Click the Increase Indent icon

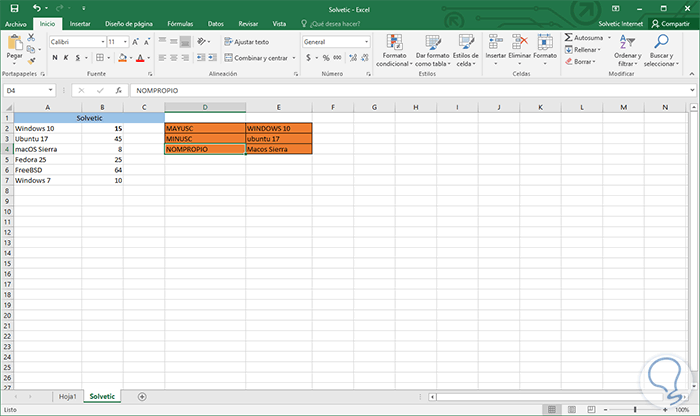(212, 58)
